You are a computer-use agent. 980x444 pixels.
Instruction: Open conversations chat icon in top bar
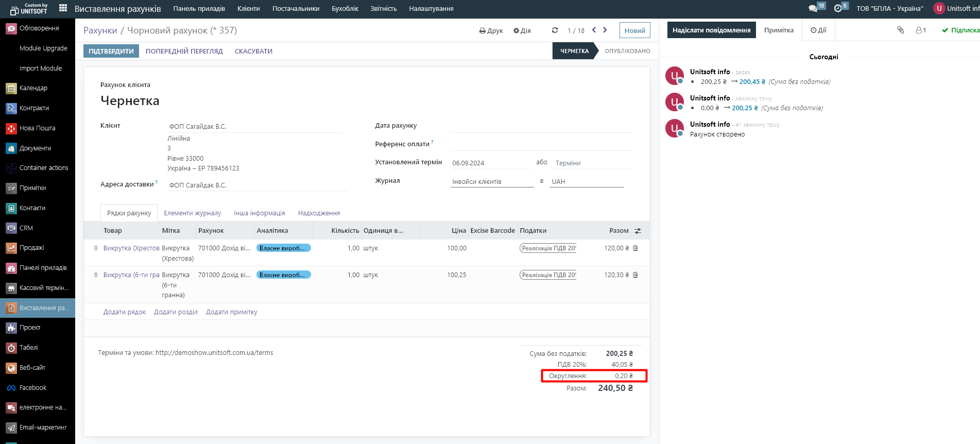813,8
